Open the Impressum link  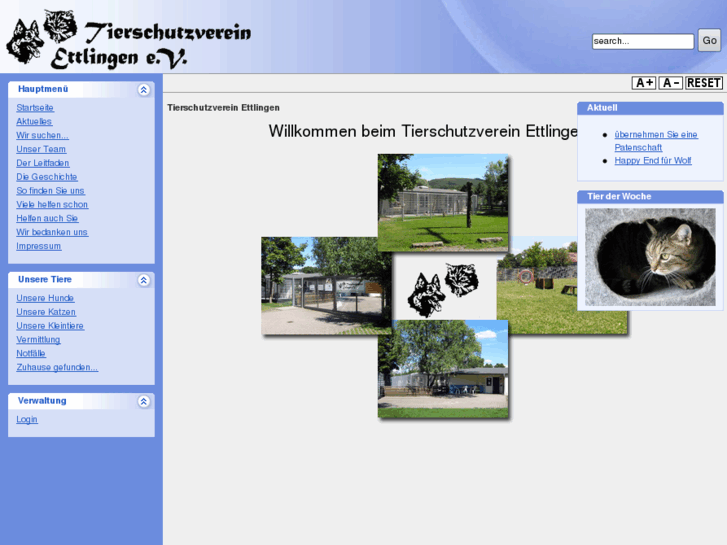38,246
